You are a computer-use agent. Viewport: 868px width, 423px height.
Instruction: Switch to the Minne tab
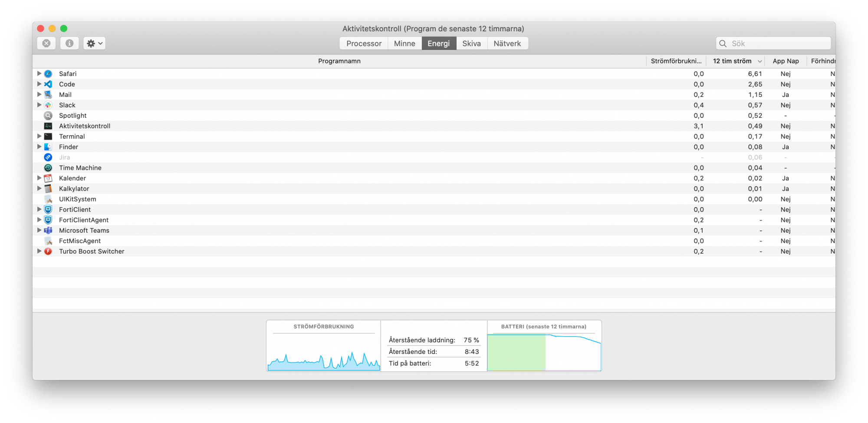click(404, 43)
